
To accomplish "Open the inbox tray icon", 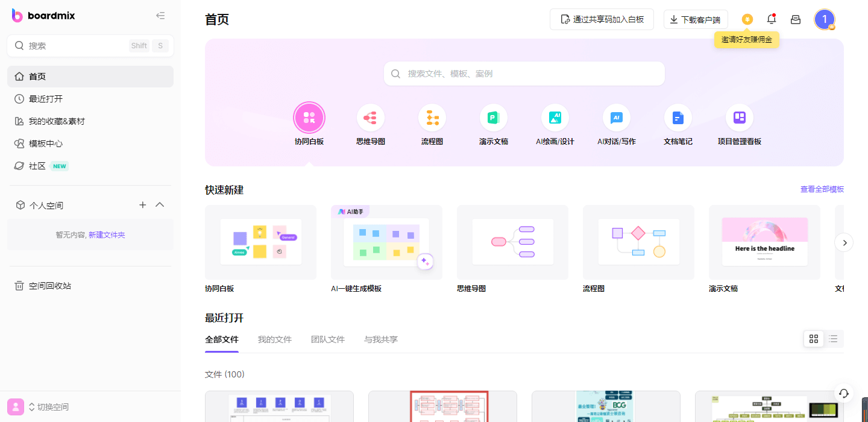I will pyautogui.click(x=796, y=19).
